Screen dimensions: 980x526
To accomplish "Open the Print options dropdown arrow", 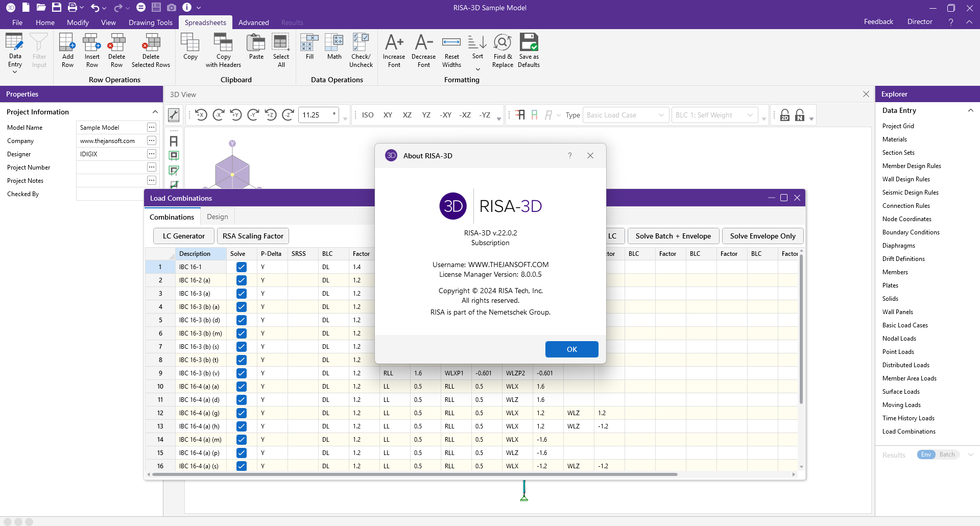I will pyautogui.click(x=82, y=8).
